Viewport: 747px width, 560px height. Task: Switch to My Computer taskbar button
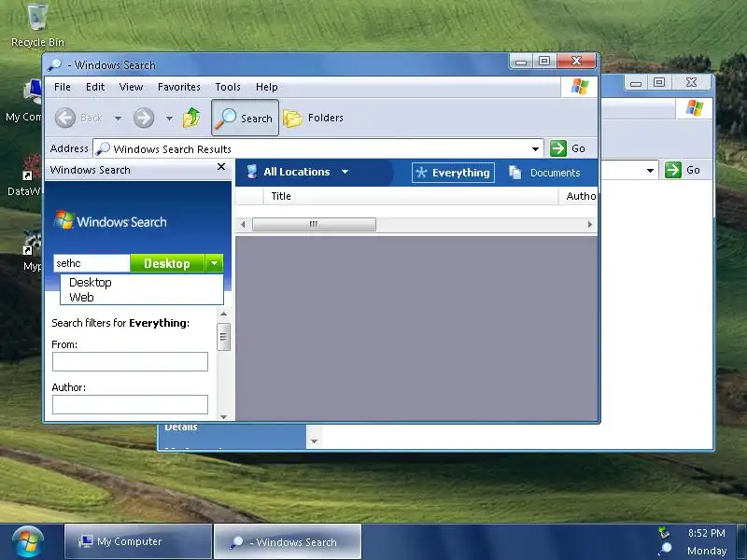pyautogui.click(x=138, y=541)
